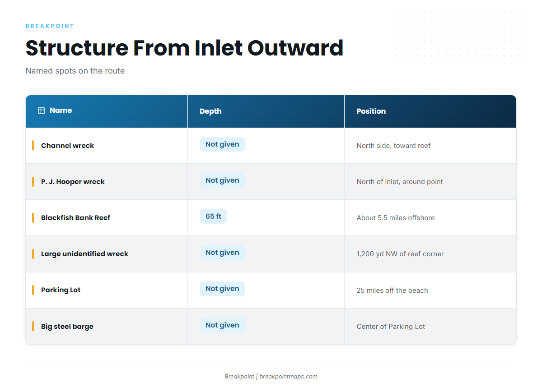The height and width of the screenshot is (392, 542).
Task: Select the About 5.5 miles offshore cell
Action: 430,218
